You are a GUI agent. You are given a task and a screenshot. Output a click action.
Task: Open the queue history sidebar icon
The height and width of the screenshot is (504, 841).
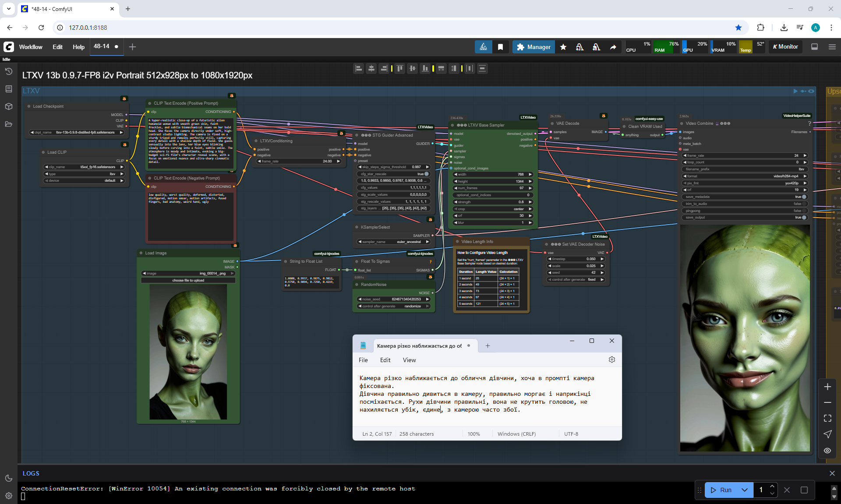point(9,71)
